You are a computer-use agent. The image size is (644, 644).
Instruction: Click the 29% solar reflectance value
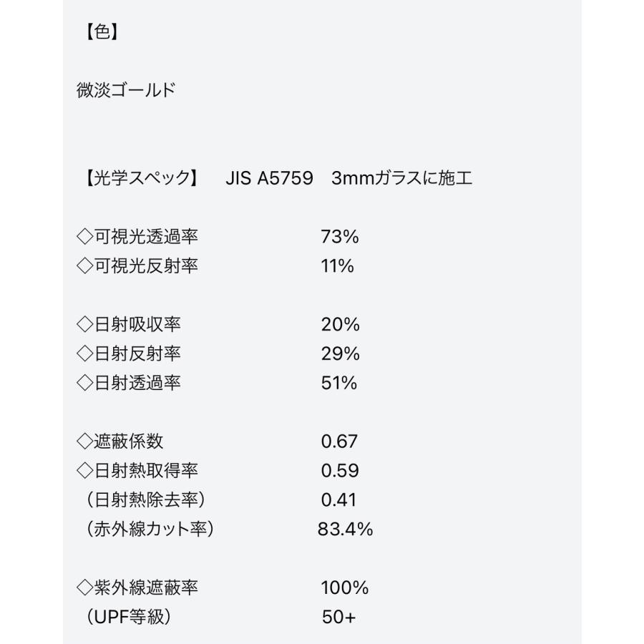[x=340, y=353]
